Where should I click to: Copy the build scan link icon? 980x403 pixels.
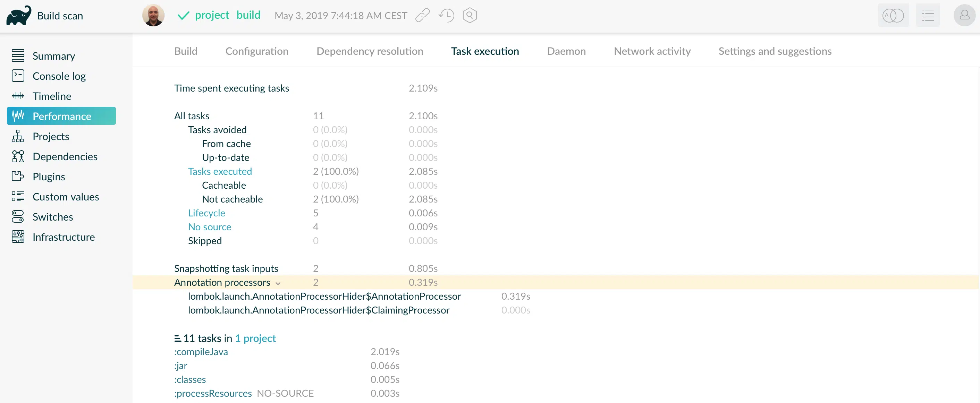(x=422, y=16)
